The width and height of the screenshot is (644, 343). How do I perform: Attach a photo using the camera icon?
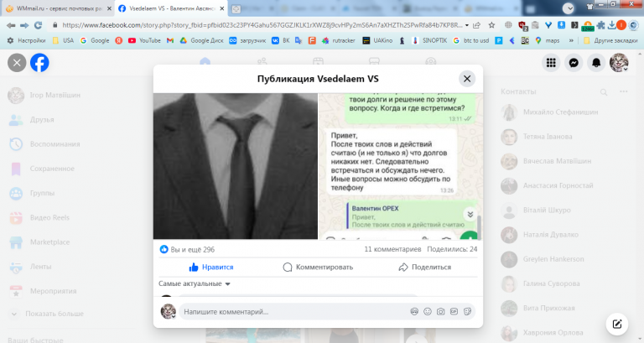[x=441, y=312]
